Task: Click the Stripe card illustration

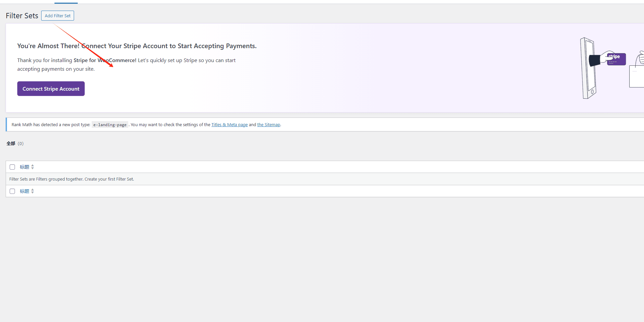Action: pos(616,59)
